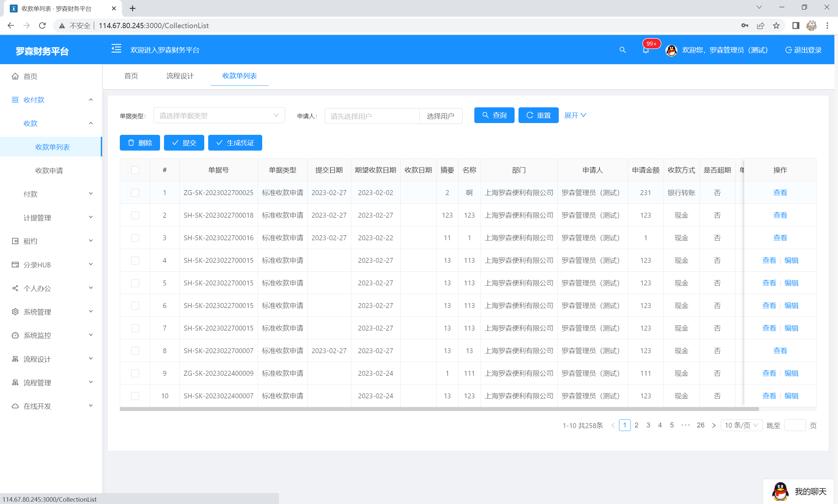Expand the 计提管理 submenu
838x504 pixels.
(x=91, y=217)
